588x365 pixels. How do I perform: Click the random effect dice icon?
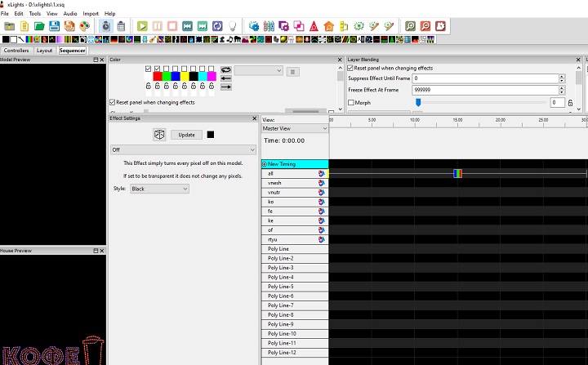pyautogui.click(x=160, y=135)
